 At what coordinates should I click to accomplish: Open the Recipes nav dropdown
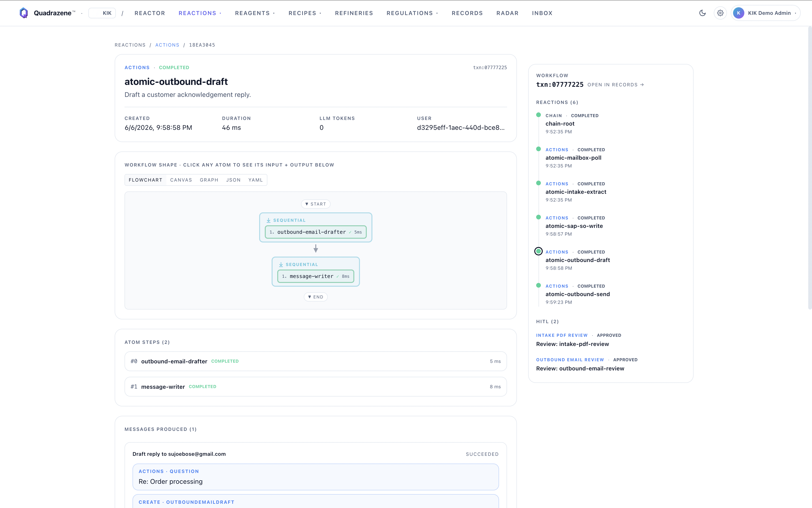pyautogui.click(x=305, y=13)
